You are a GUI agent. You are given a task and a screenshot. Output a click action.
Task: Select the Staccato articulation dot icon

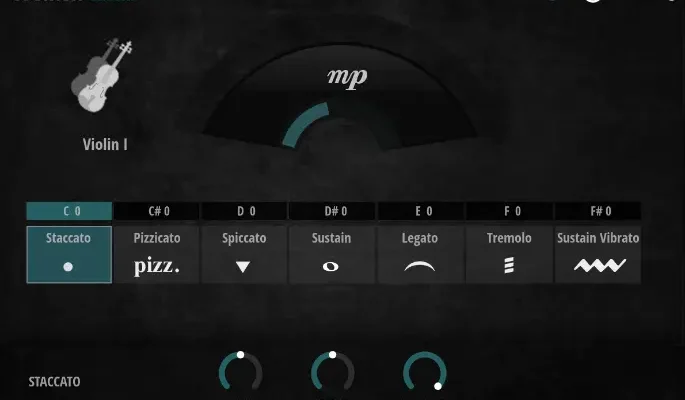pyautogui.click(x=68, y=267)
